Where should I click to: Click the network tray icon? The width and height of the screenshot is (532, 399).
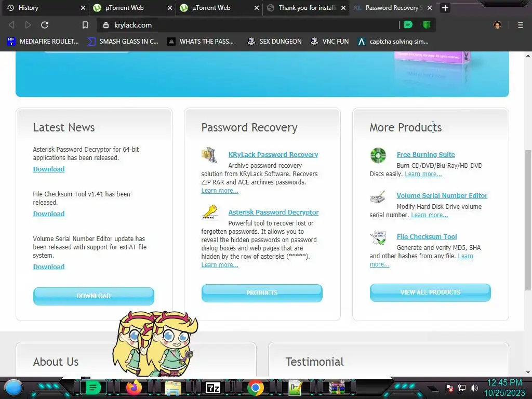(462, 388)
